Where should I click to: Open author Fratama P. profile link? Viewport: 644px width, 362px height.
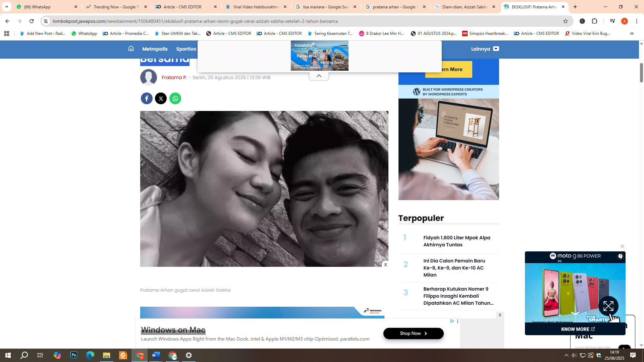tap(174, 77)
